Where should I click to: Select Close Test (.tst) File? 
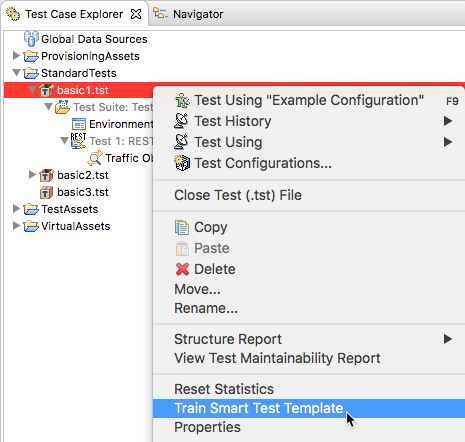[x=238, y=195]
